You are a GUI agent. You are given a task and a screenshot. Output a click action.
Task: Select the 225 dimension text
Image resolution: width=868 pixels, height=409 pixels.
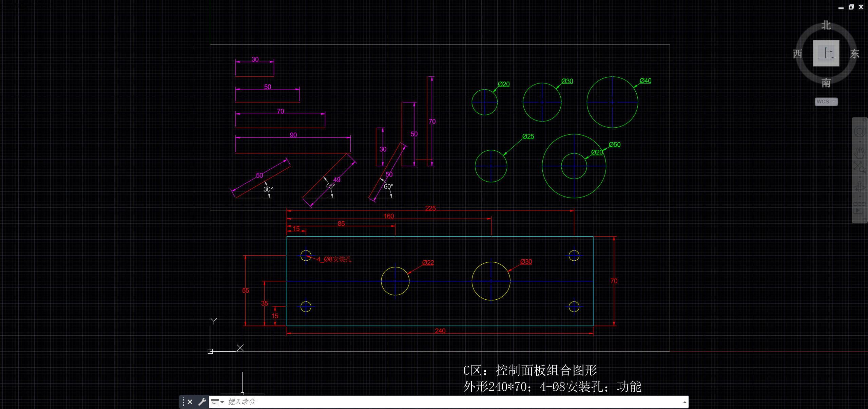point(430,208)
